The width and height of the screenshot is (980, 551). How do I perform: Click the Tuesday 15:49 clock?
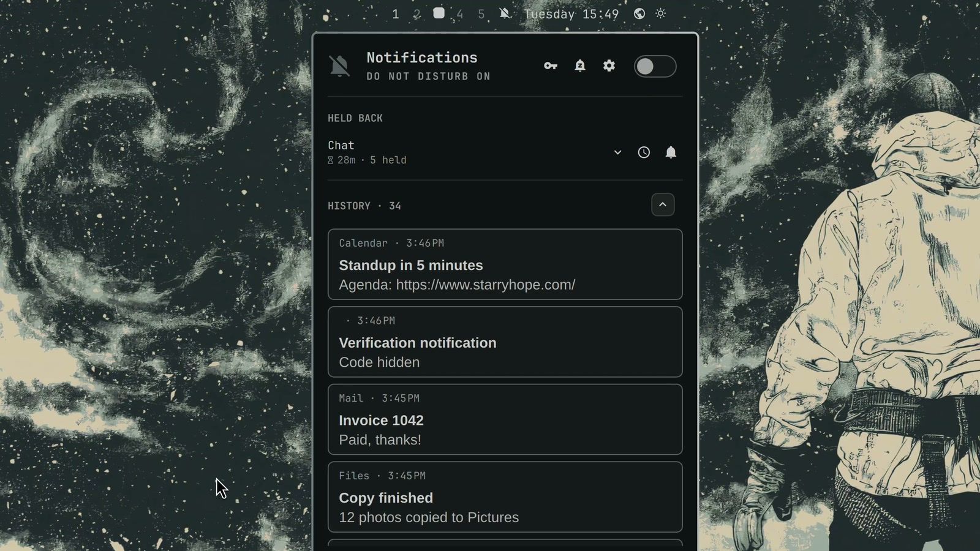click(571, 14)
